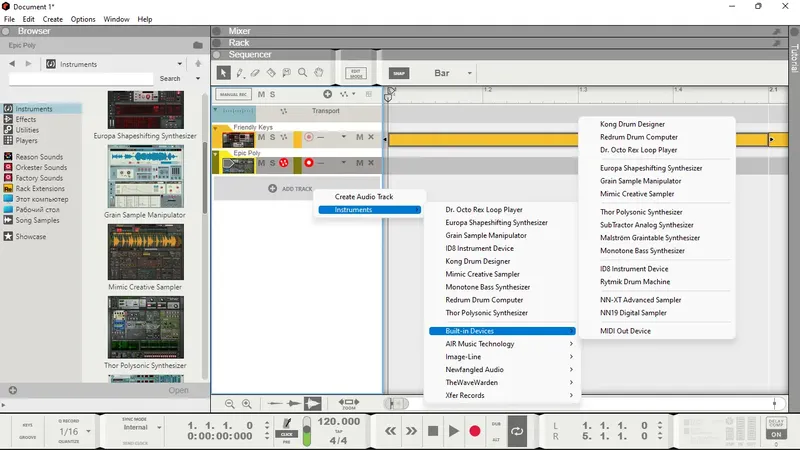Viewport: 800px width, 450px height.
Task: Choose NN-XT Advanced Sampler
Action: 640,300
